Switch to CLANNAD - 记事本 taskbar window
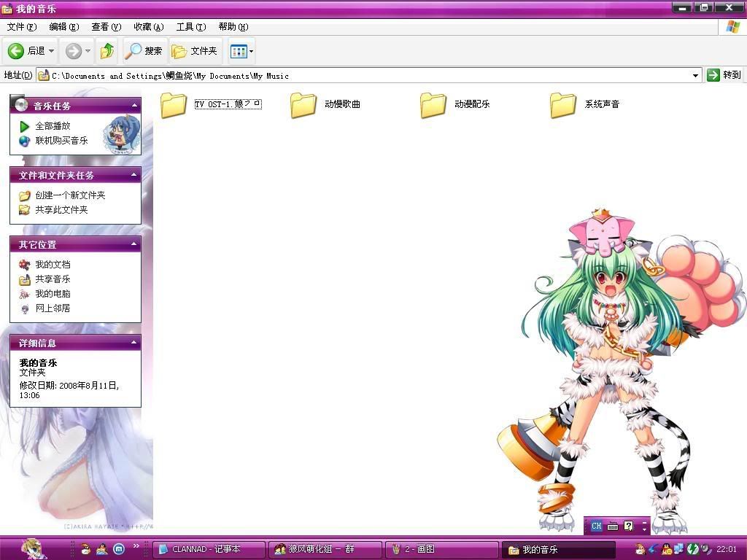This screenshot has width=747, height=560. (209, 549)
